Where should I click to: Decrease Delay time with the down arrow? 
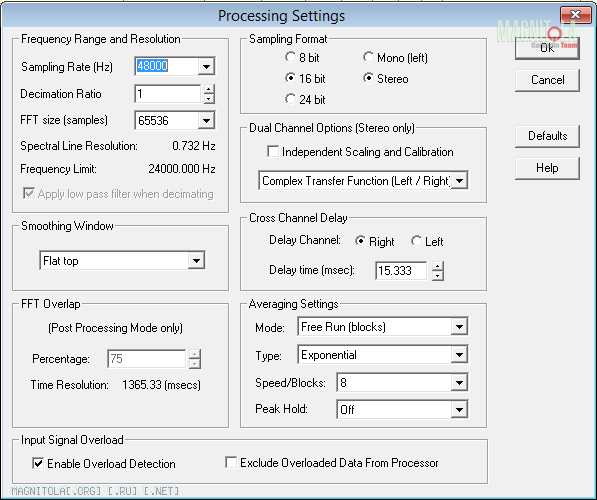pyautogui.click(x=438, y=276)
